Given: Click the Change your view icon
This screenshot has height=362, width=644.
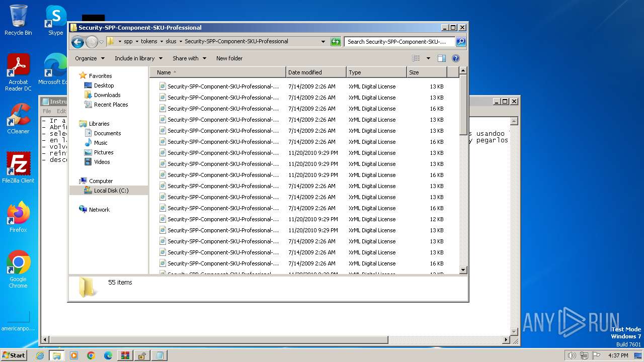Looking at the screenshot, I should coord(416,58).
